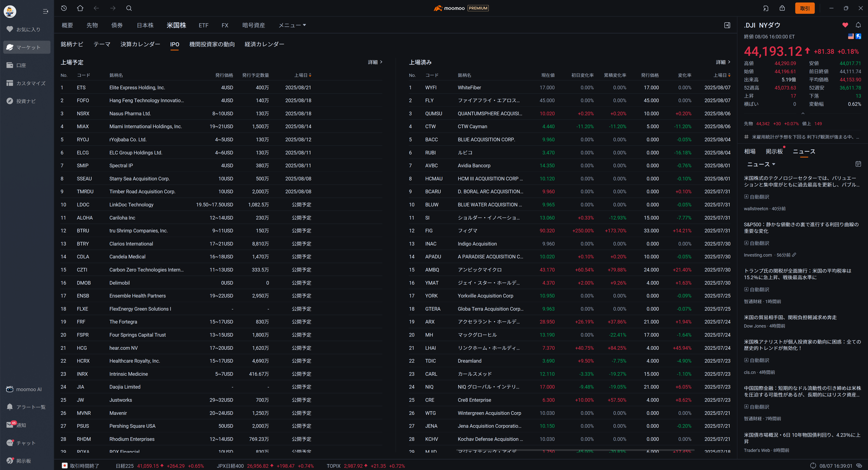
Task: Click the lightning icon beside the US flag
Action: click(x=858, y=36)
